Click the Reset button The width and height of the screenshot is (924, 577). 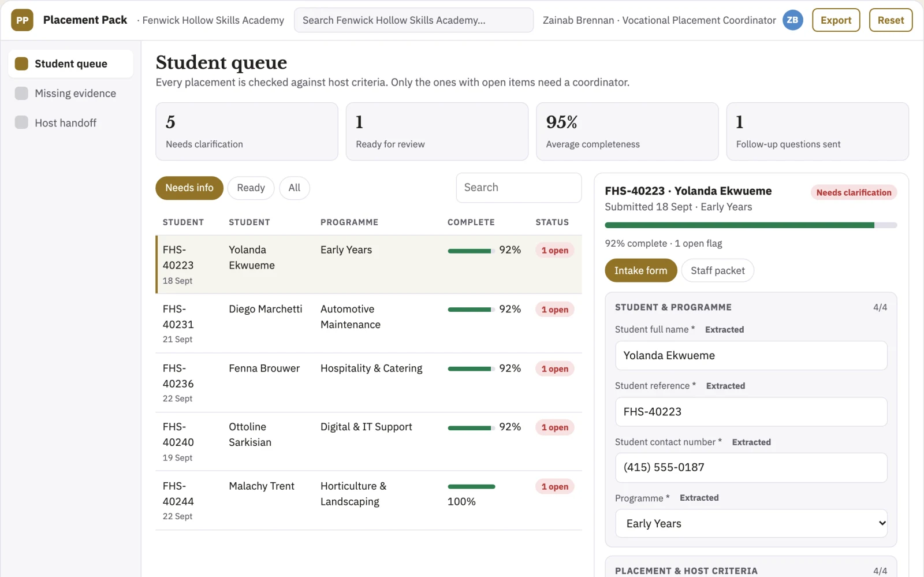(x=891, y=20)
